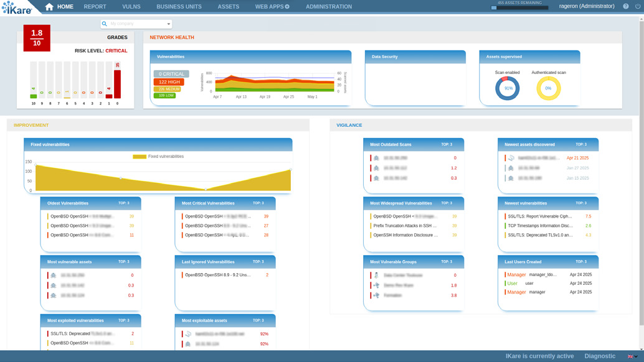Click the Data Center group icon

click(376, 275)
